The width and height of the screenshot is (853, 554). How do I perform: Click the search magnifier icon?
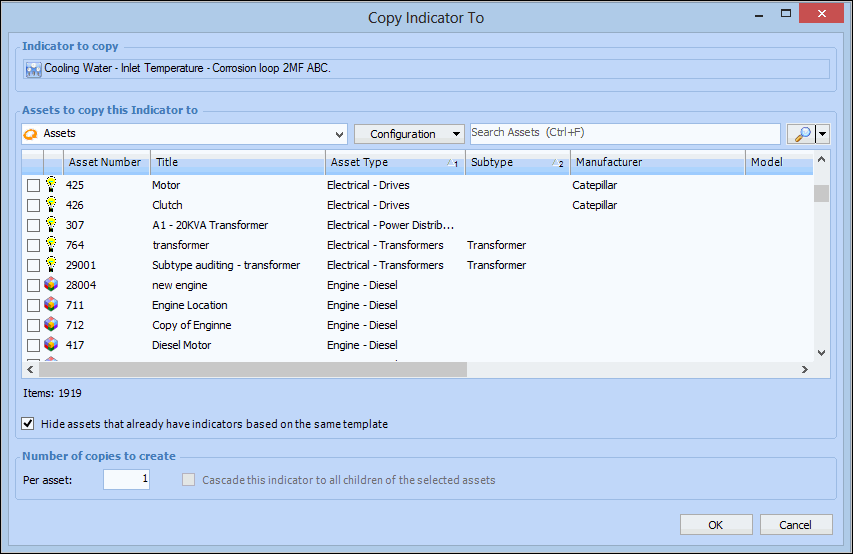coord(800,134)
